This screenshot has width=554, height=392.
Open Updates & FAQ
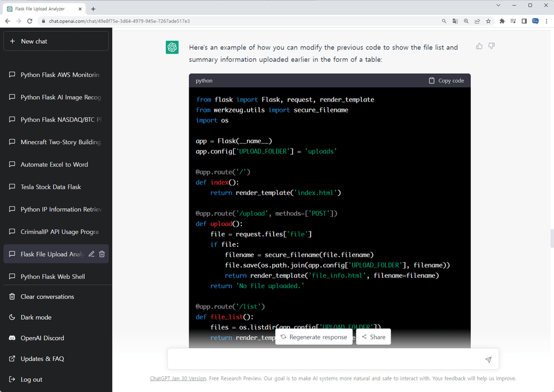click(x=42, y=359)
